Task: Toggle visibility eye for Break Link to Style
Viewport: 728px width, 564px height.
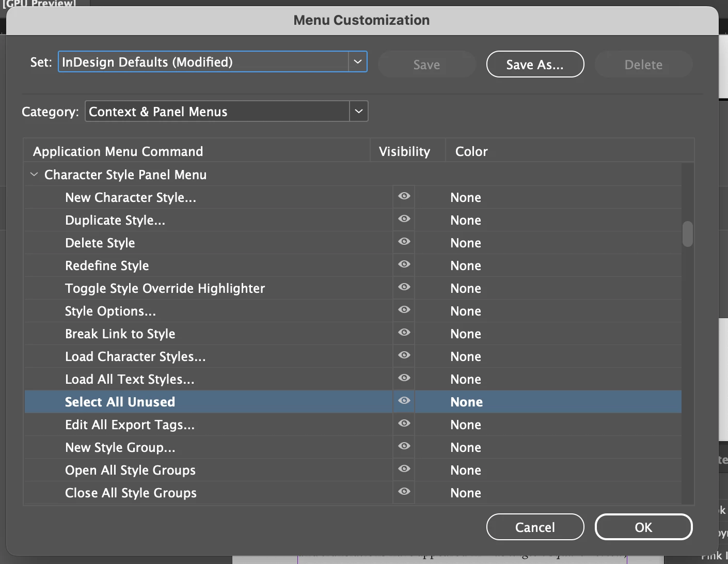Action: (404, 333)
